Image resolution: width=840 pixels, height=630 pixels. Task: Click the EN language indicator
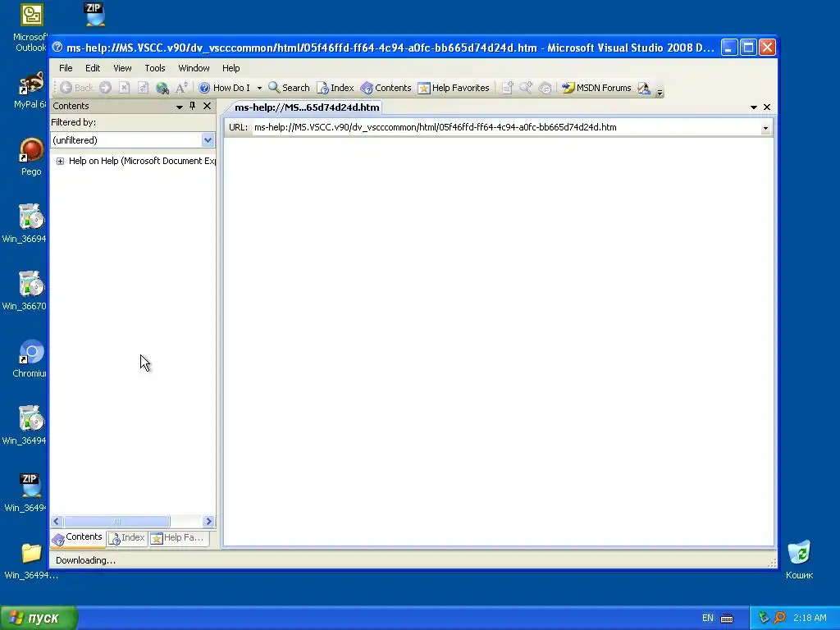[x=708, y=619]
